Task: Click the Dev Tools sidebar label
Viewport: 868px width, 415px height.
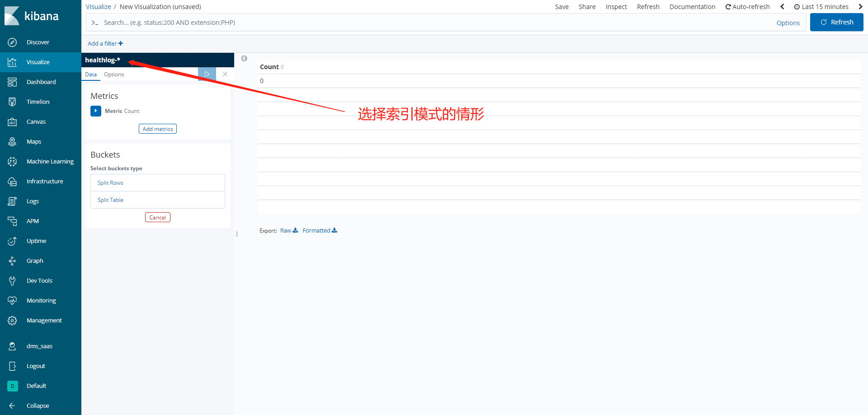Action: [x=39, y=281]
